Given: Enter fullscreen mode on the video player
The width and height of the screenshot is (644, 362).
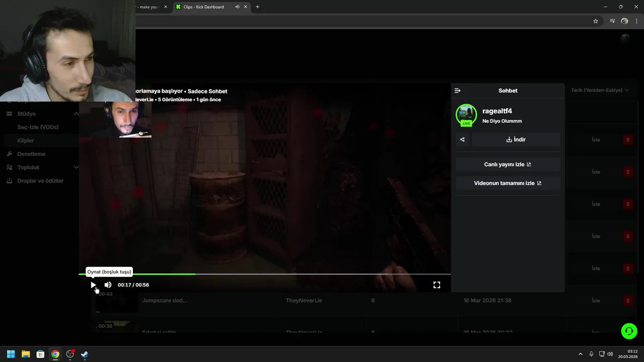Looking at the screenshot, I should pyautogui.click(x=437, y=285).
